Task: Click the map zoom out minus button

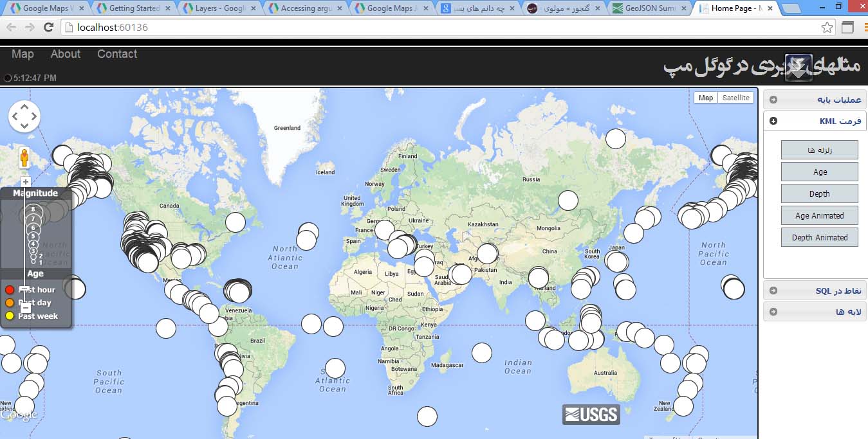Action: pyautogui.click(x=26, y=308)
